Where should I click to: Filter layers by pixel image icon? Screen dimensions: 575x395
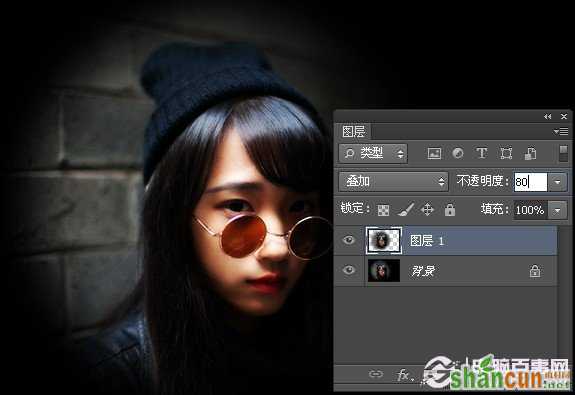click(x=434, y=153)
